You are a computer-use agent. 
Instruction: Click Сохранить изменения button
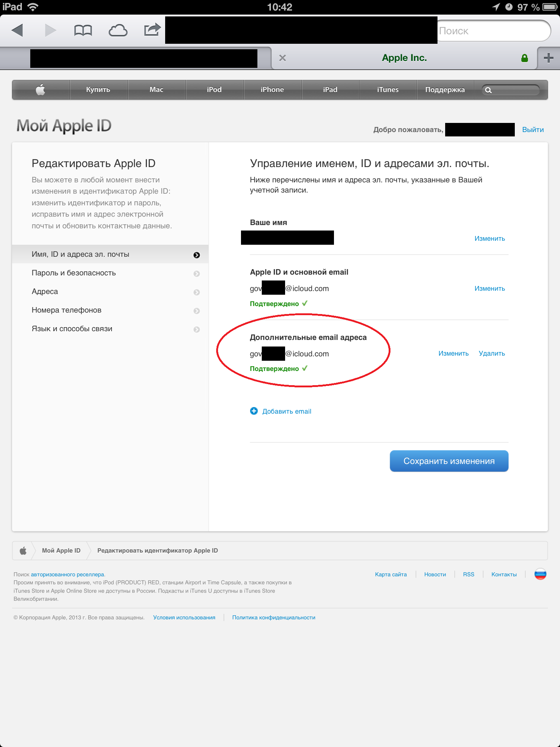point(449,461)
